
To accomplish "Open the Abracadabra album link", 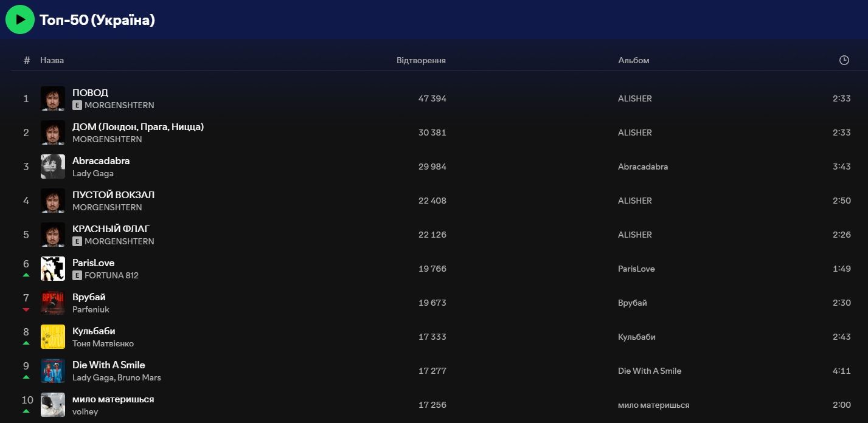I will pyautogui.click(x=642, y=167).
